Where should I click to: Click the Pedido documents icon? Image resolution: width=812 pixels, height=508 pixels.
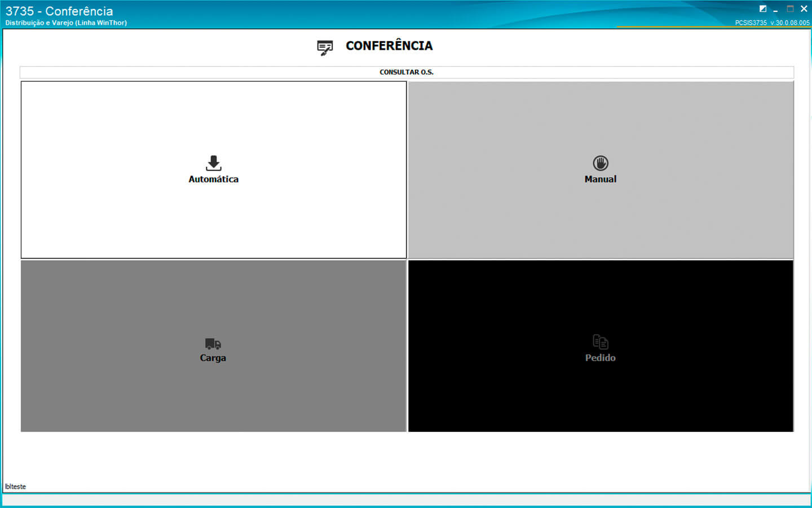pyautogui.click(x=601, y=342)
